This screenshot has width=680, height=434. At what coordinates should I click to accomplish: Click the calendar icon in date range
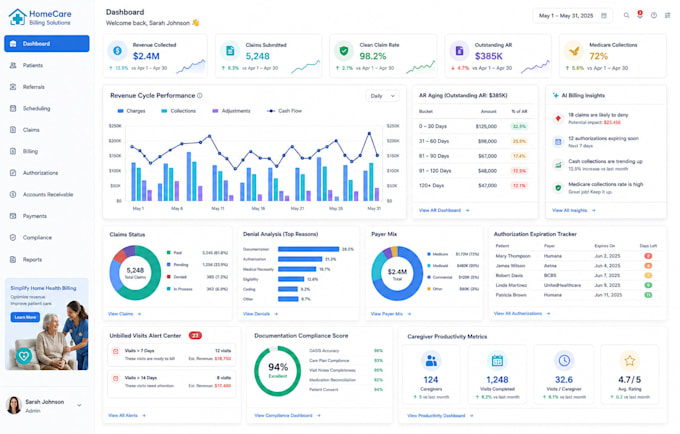point(604,16)
